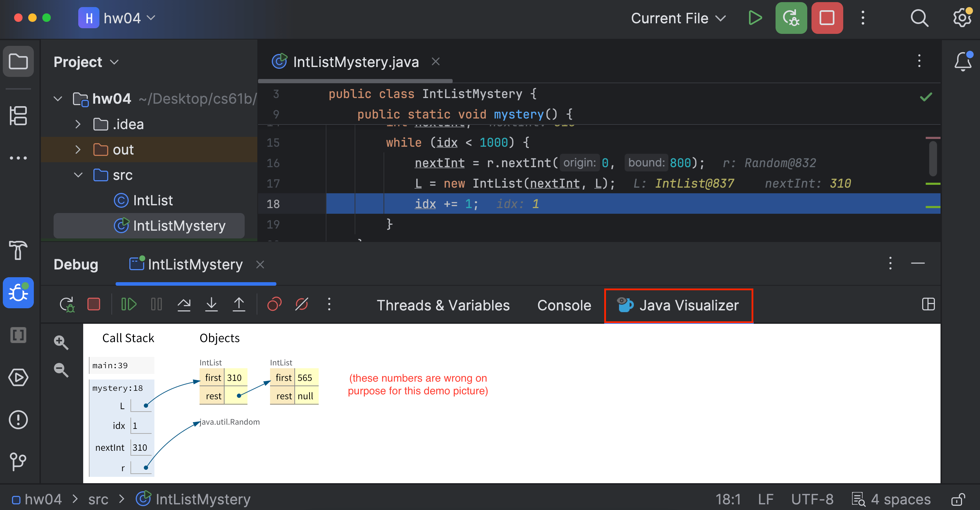Toggle Mute Breakpoints in debug toolbar

(x=301, y=304)
